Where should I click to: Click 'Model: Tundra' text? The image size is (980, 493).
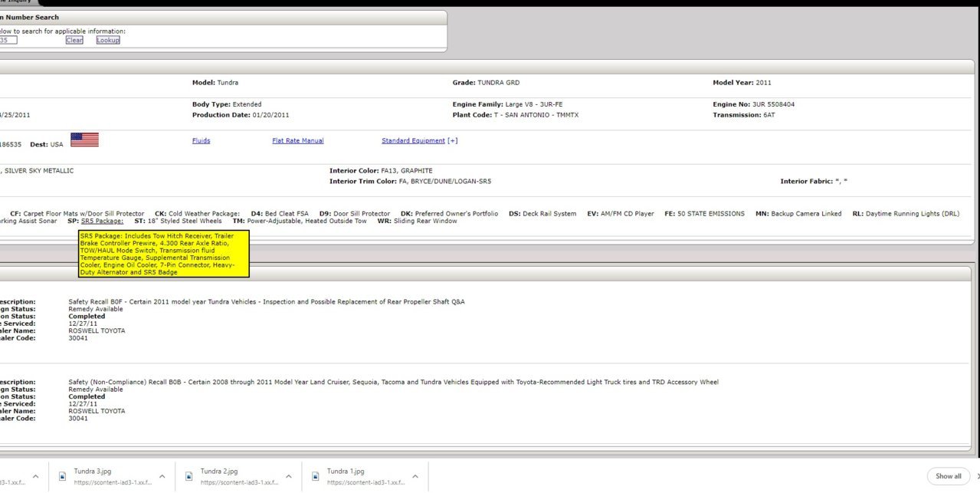[x=215, y=83]
